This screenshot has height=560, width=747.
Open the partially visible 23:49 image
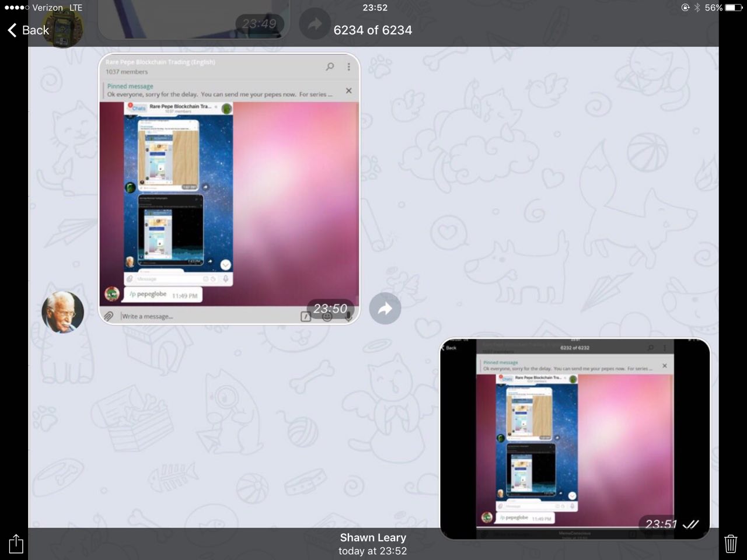194,20
